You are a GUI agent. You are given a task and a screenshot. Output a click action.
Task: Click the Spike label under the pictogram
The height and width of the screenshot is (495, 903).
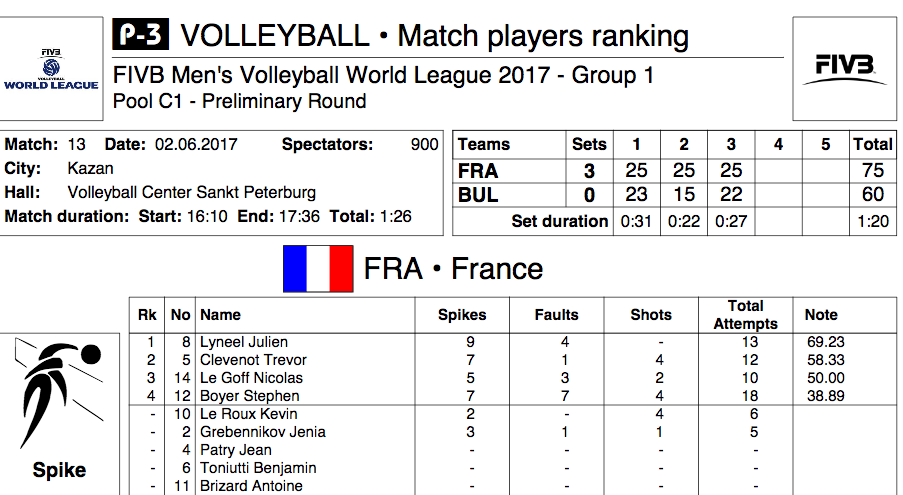[60, 470]
